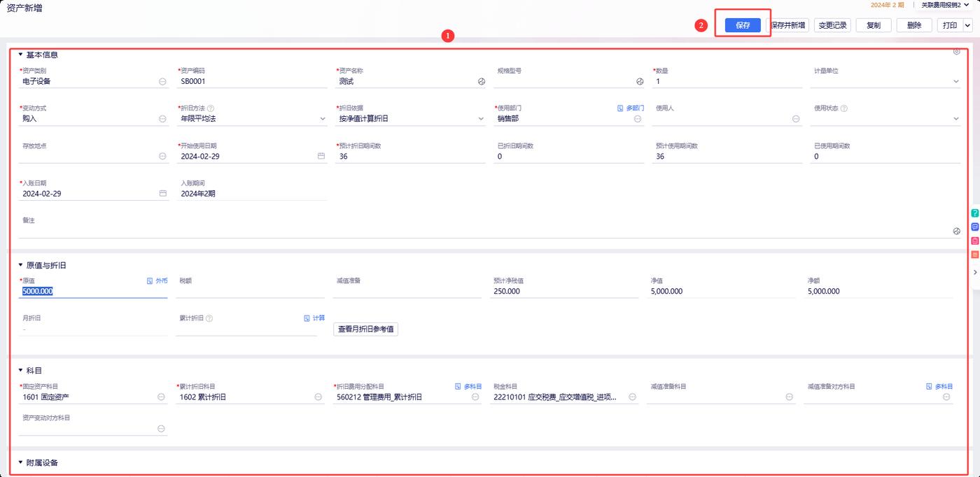Open the 使用状态 dropdown
This screenshot has height=477, width=980.
[956, 119]
